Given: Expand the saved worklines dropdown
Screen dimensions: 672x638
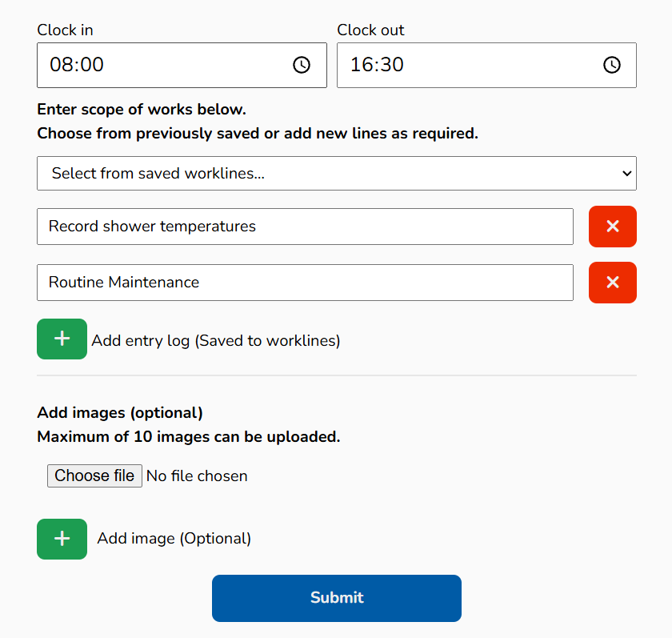Looking at the screenshot, I should point(336,173).
